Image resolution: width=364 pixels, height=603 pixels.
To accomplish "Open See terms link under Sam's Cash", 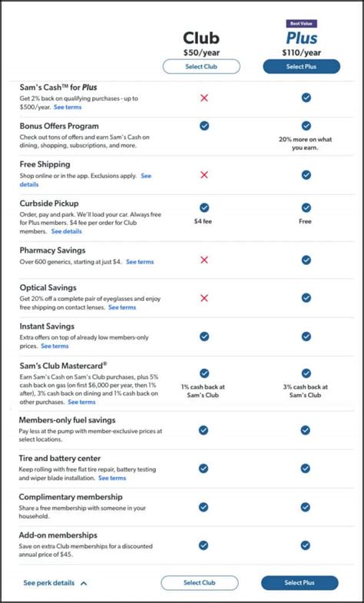I will point(68,108).
